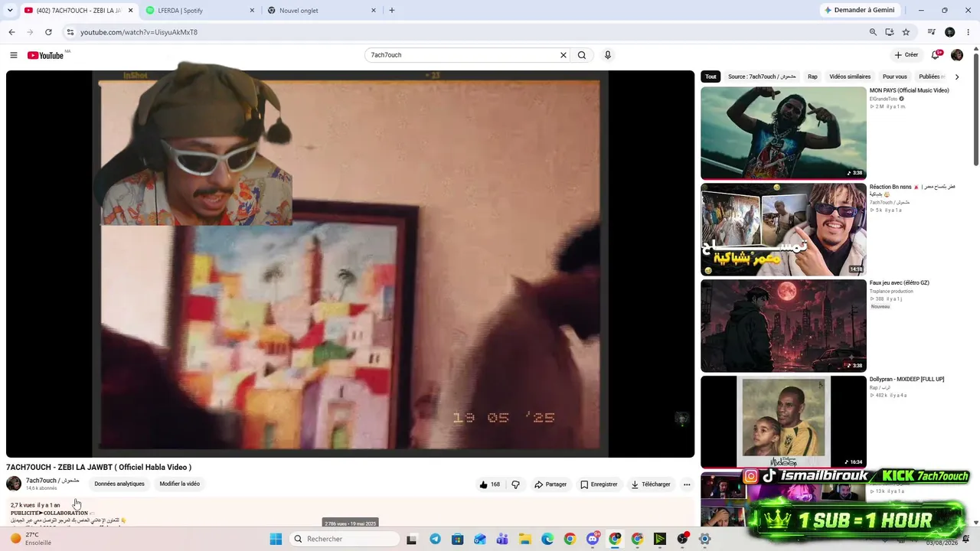
Task: Open the YouTube account avatar menu
Action: pyautogui.click(x=957, y=55)
